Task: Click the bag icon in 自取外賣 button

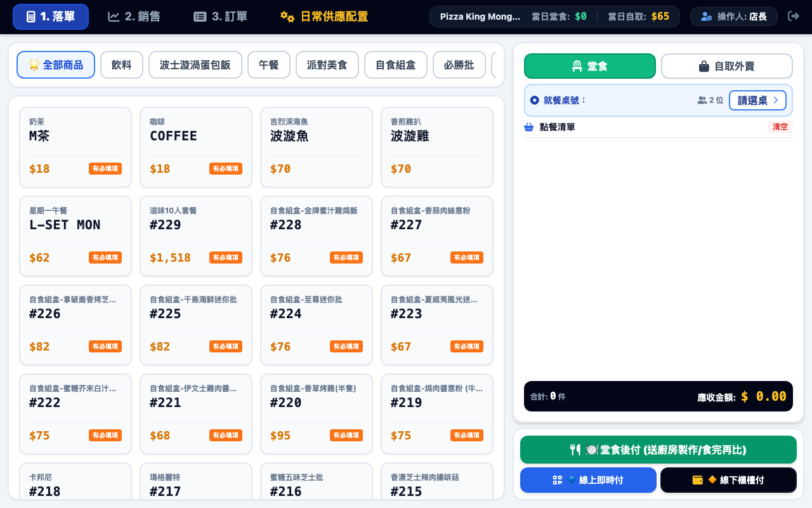Action: pyautogui.click(x=704, y=66)
